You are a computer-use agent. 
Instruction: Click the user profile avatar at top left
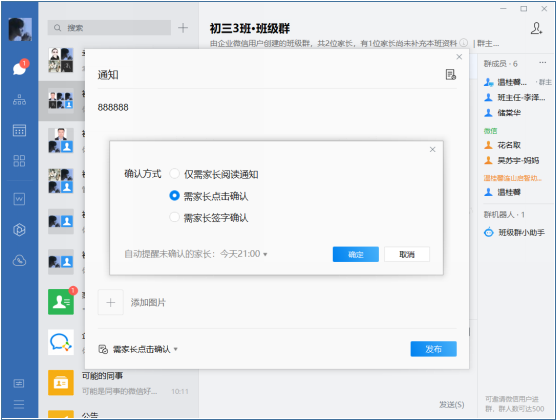pyautogui.click(x=20, y=29)
